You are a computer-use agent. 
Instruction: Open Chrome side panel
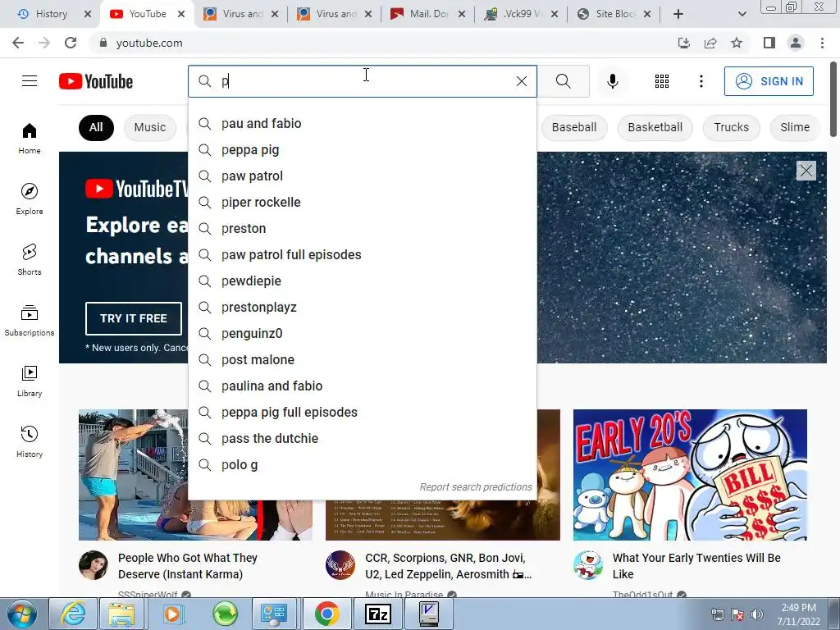(769, 43)
